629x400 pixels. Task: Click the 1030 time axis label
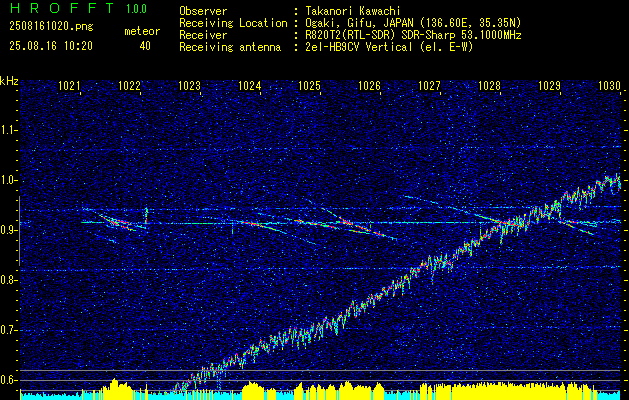(609, 85)
